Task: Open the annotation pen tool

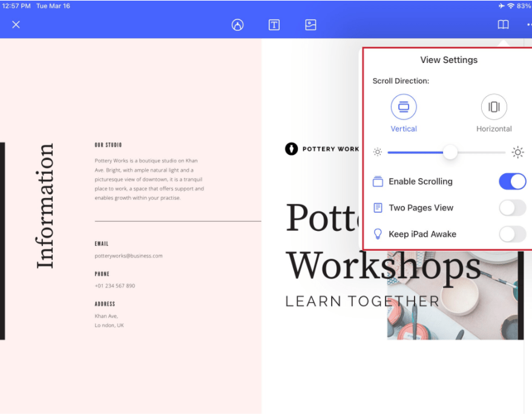Action: coord(237,25)
